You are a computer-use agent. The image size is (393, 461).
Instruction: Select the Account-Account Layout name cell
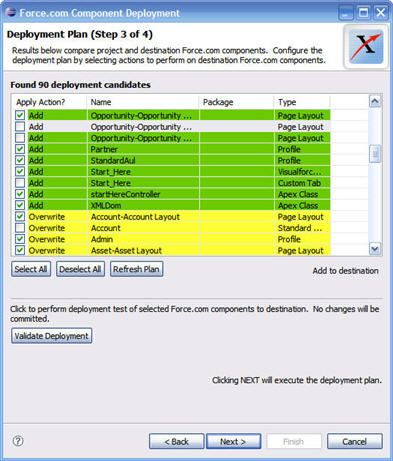tap(143, 217)
